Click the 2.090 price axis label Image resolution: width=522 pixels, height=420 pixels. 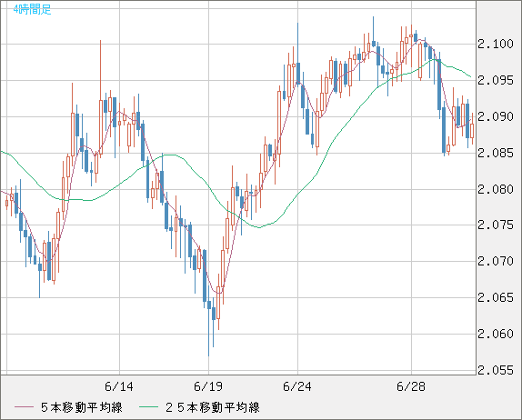tap(496, 116)
